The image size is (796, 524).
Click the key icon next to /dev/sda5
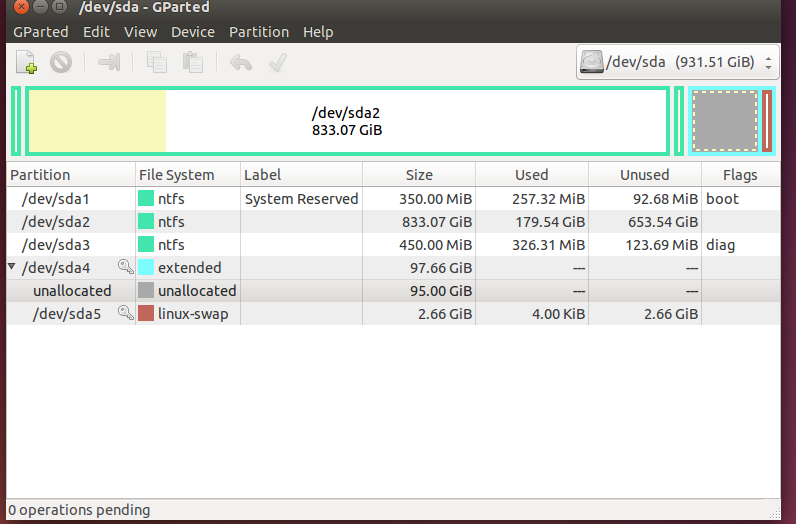126,313
